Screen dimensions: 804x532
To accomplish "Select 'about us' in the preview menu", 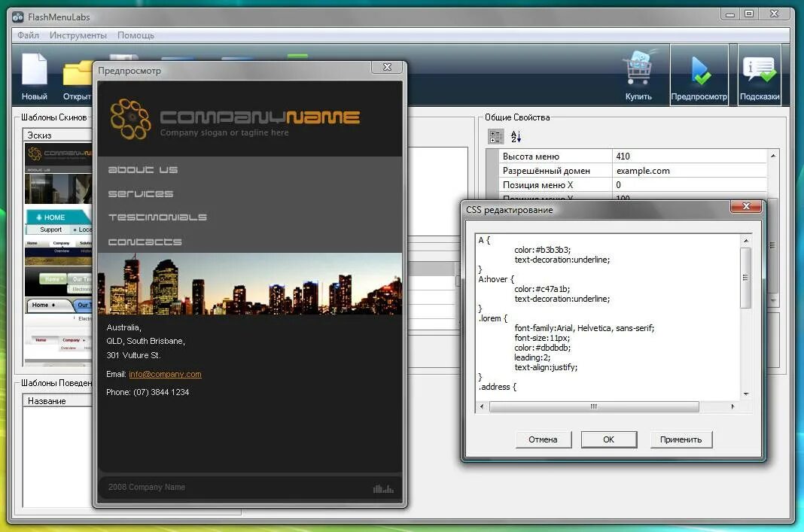I will click(143, 169).
